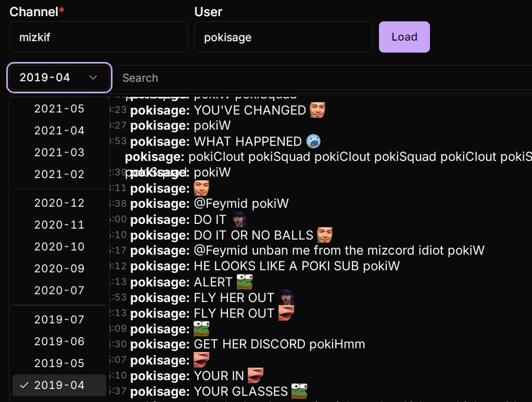Click the checkmark icon beside 2019-04
The image size is (532, 402).
click(x=24, y=385)
